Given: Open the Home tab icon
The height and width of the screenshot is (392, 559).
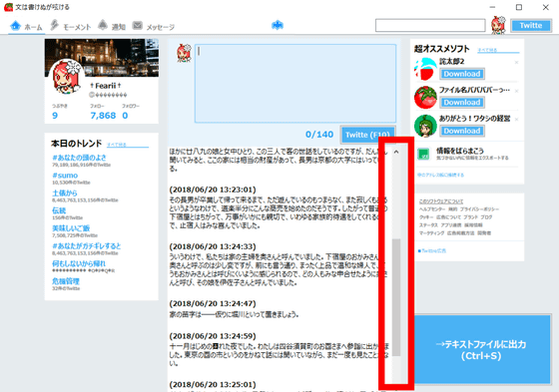Looking at the screenshot, I should pyautogui.click(x=15, y=26).
